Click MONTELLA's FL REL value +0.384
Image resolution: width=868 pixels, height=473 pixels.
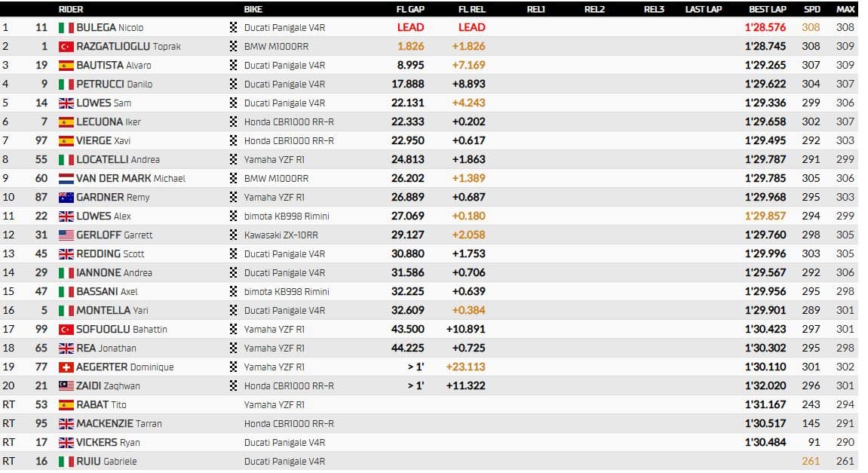[x=468, y=310]
